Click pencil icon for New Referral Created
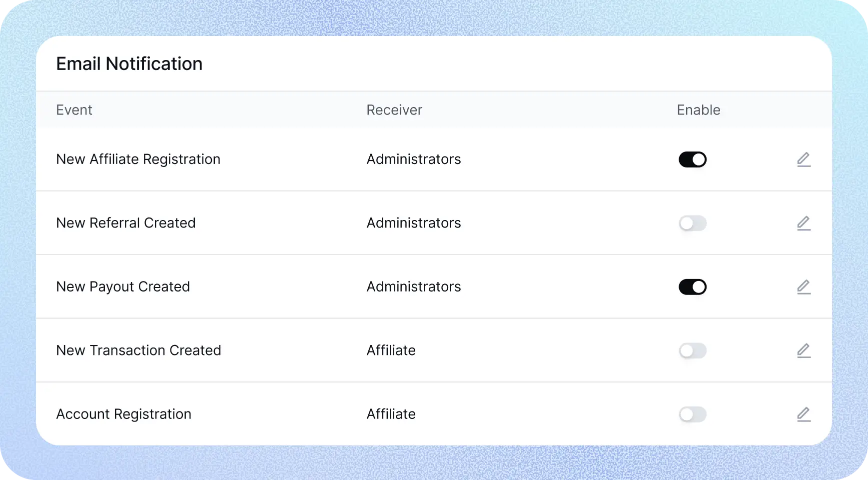 [804, 223]
